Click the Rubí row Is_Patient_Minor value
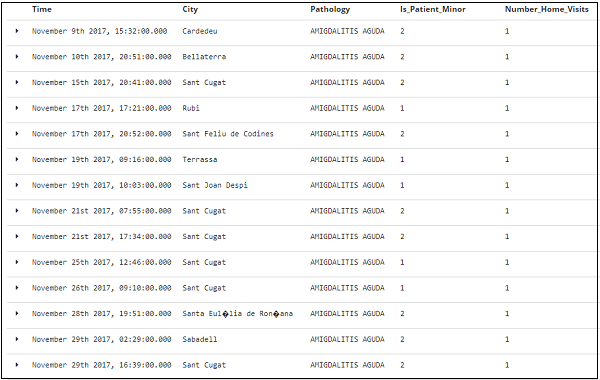The height and width of the screenshot is (380, 600). pyautogui.click(x=402, y=108)
